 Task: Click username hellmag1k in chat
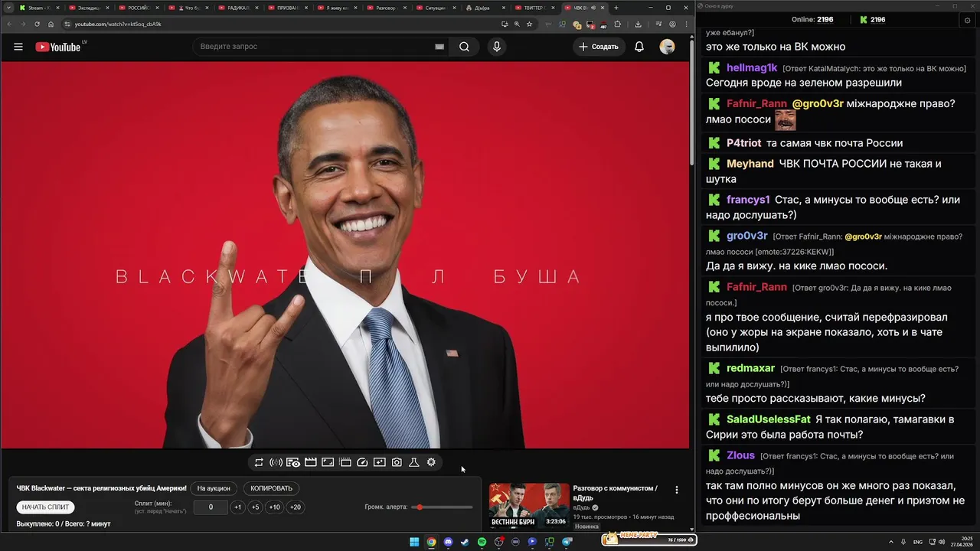[x=752, y=67]
